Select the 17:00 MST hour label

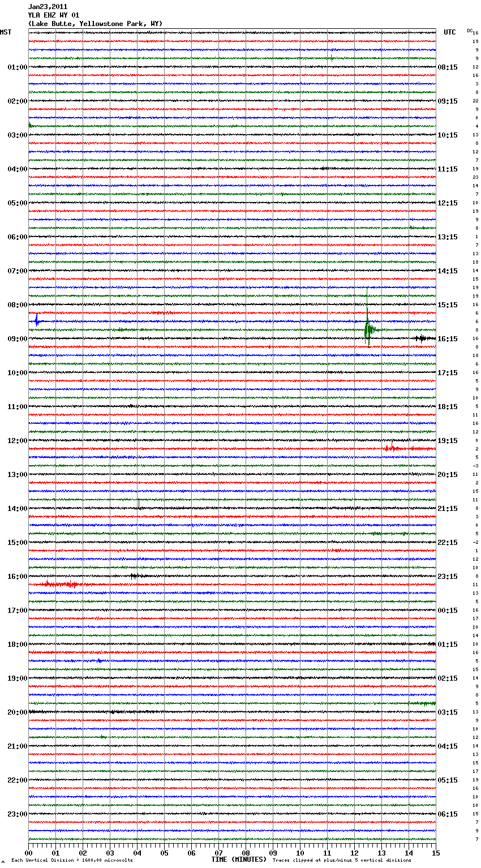coord(18,611)
